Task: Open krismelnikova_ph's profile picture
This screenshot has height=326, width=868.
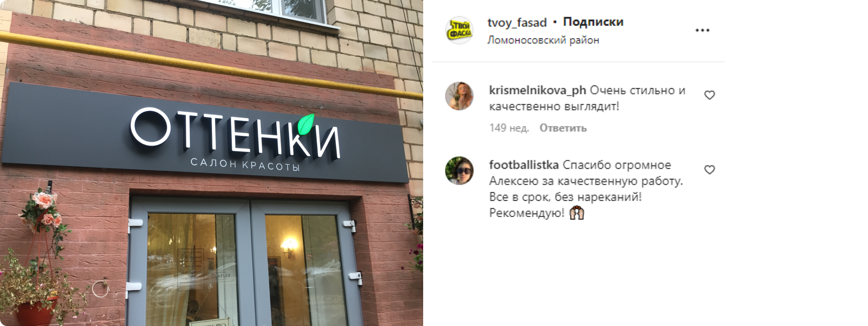Action: pos(459,96)
